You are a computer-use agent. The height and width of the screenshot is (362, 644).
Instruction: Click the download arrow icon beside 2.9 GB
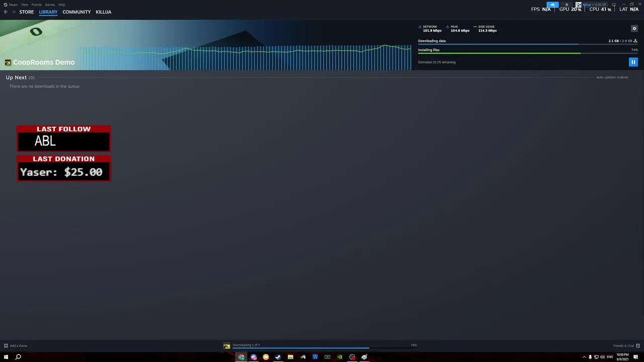coord(635,41)
